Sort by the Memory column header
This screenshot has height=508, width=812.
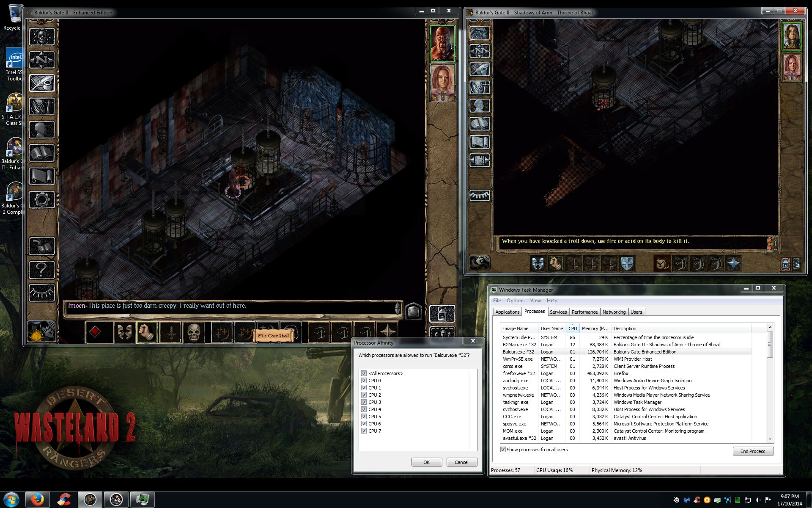tap(595, 329)
